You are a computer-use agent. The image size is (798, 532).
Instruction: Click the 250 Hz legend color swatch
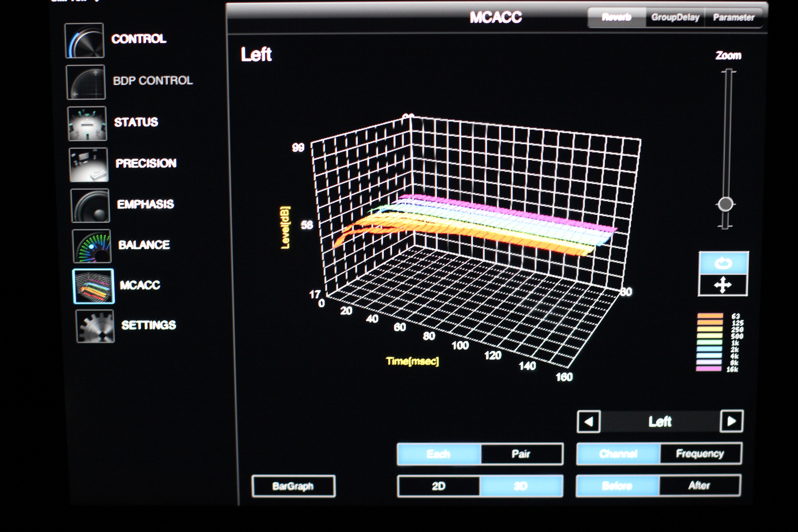710,329
